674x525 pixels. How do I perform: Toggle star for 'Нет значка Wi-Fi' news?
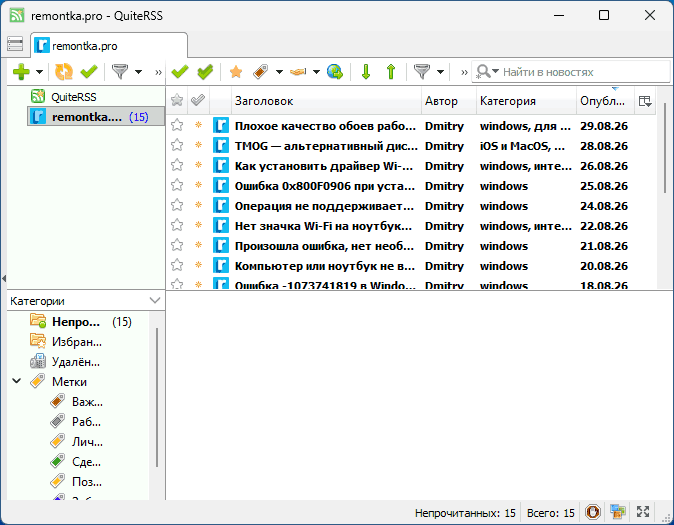point(177,225)
